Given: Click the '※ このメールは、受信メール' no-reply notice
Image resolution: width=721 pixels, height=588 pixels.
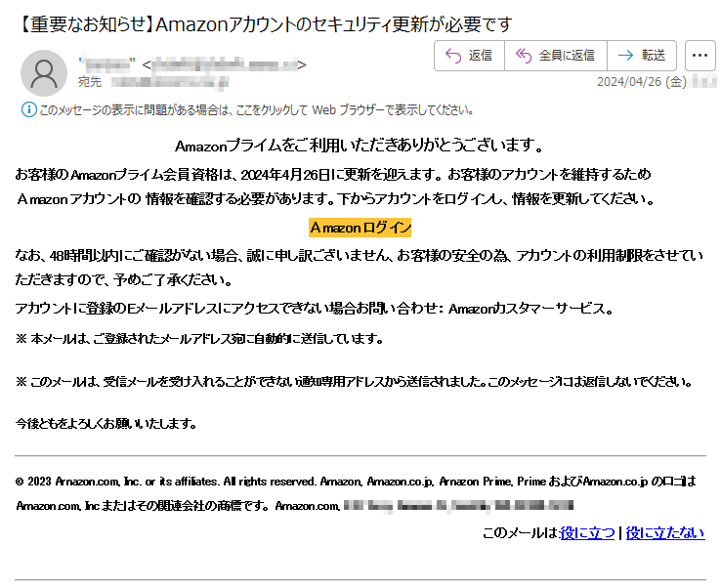Looking at the screenshot, I should (354, 382).
